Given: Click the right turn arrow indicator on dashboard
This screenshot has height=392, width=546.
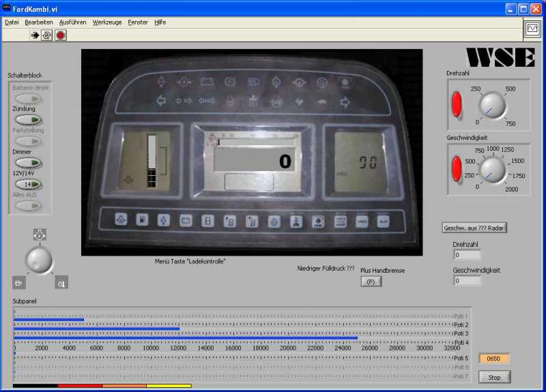Looking at the screenshot, I should coord(345,102).
